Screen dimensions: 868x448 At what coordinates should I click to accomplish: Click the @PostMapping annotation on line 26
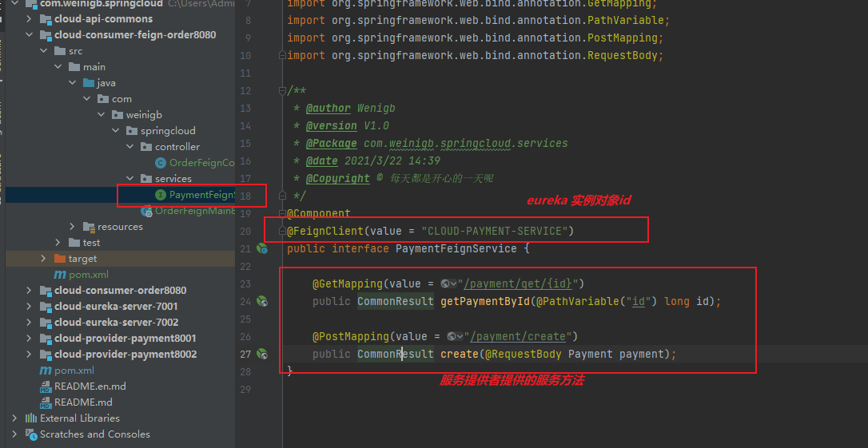click(350, 336)
